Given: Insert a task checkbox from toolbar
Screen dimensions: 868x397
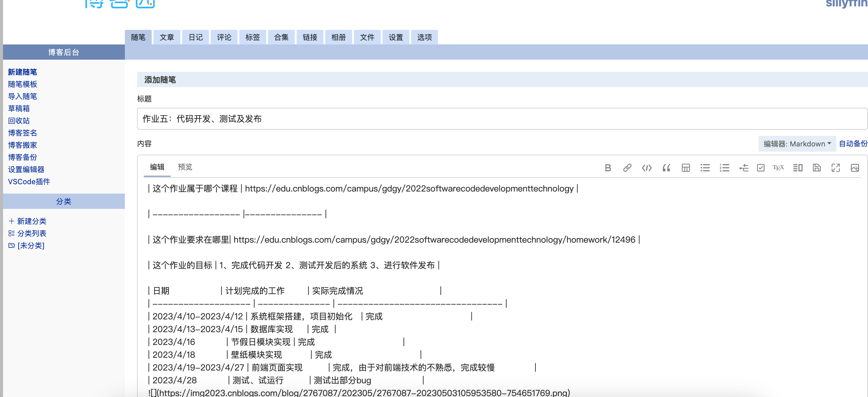Looking at the screenshot, I should pyautogui.click(x=760, y=168).
